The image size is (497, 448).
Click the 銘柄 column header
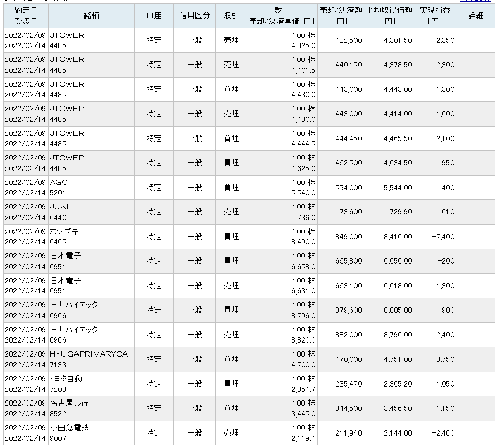[91, 16]
